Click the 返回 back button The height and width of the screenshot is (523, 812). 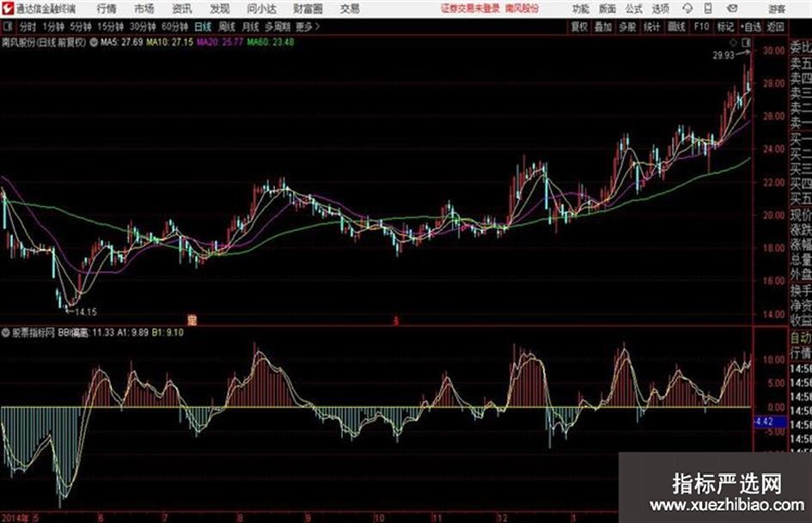coord(775,27)
